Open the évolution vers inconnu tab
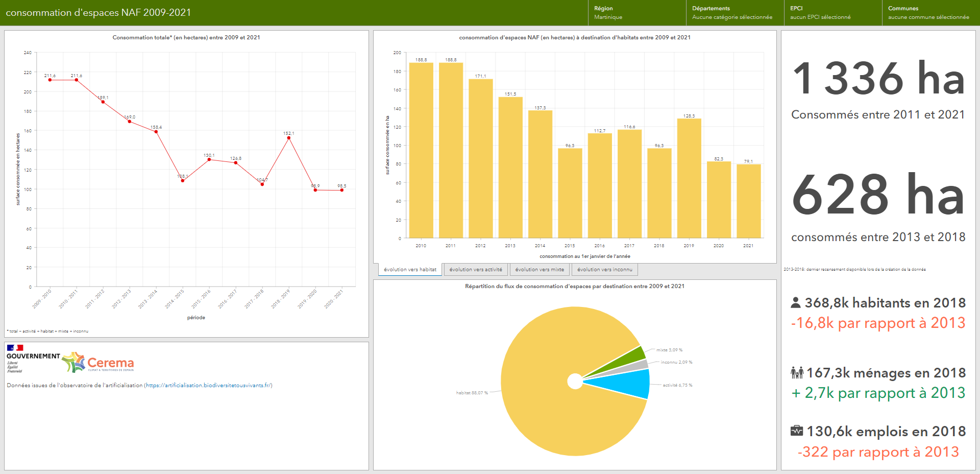Viewport: 980px width, 474px height. [x=604, y=270]
